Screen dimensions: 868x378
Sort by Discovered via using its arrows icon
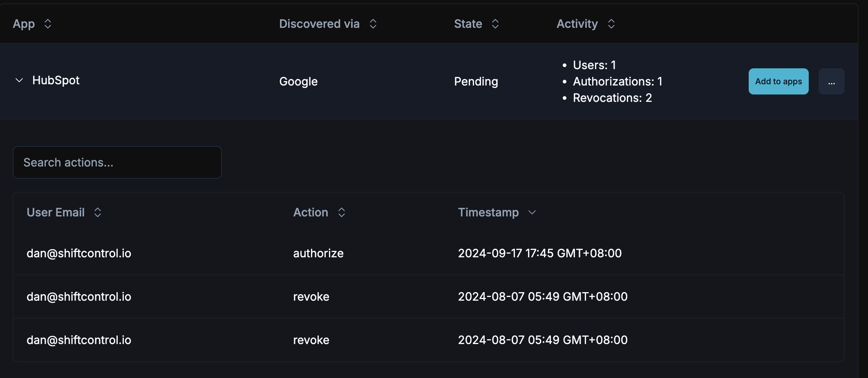(x=373, y=24)
